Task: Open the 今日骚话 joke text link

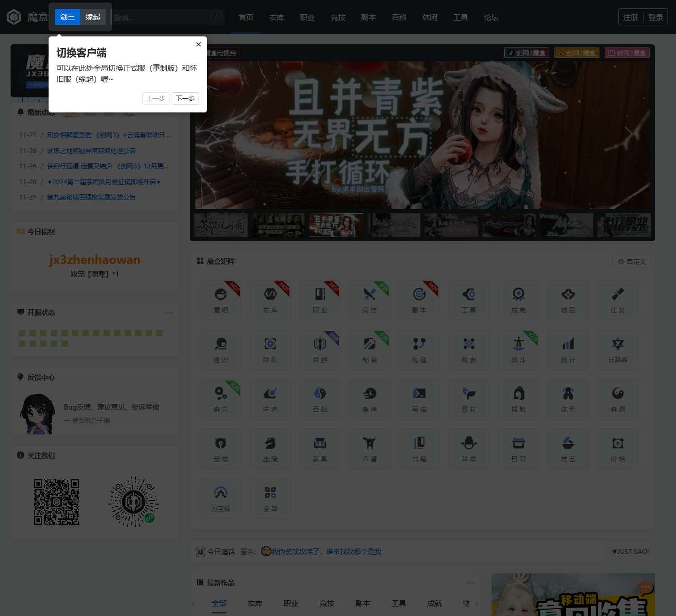Action: click(x=326, y=551)
